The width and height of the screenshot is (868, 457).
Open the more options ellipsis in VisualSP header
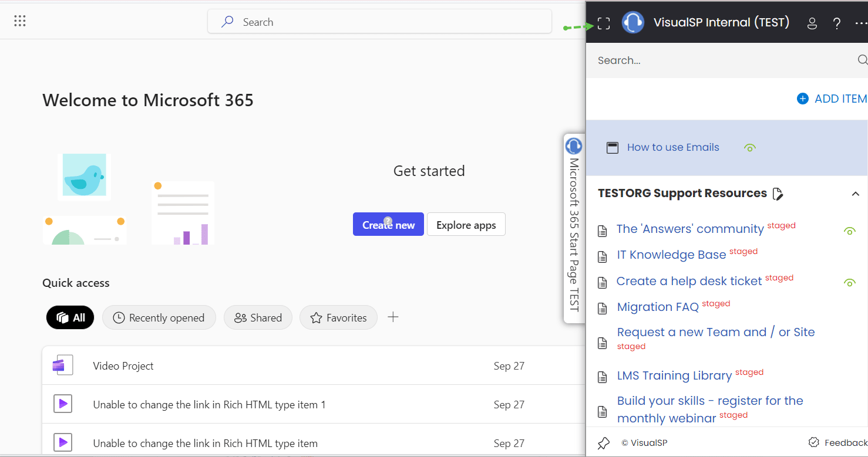click(x=861, y=23)
